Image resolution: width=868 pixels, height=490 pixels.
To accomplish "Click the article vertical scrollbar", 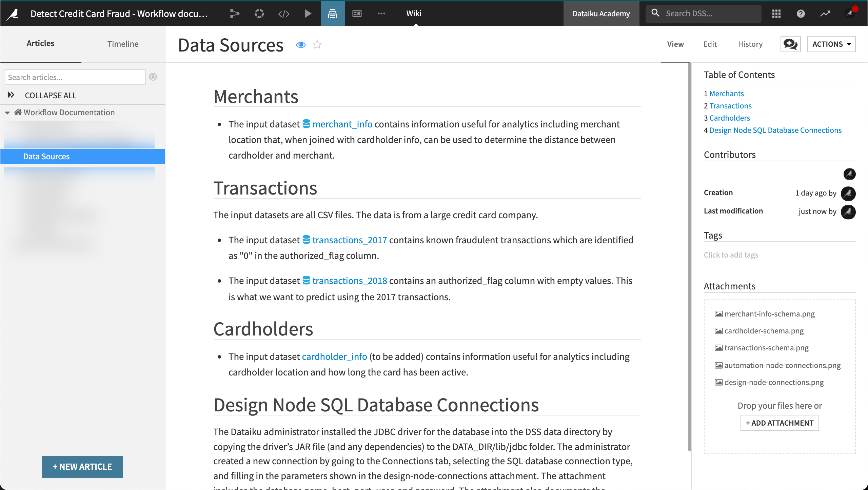I will point(689,258).
